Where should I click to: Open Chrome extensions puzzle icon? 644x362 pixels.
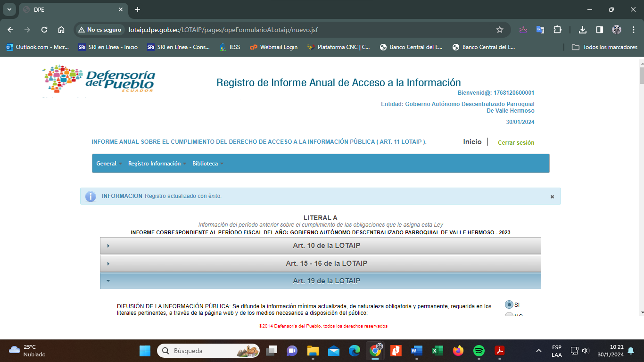(557, 30)
